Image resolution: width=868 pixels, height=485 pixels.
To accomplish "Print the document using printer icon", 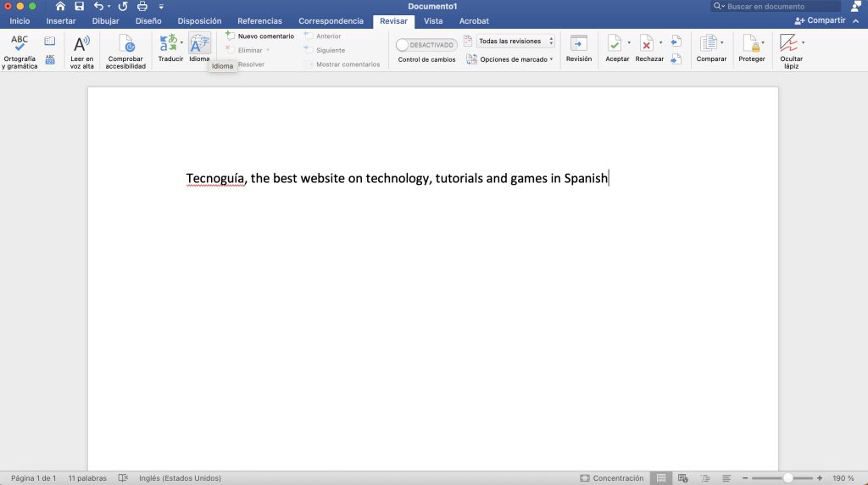I will tap(142, 6).
